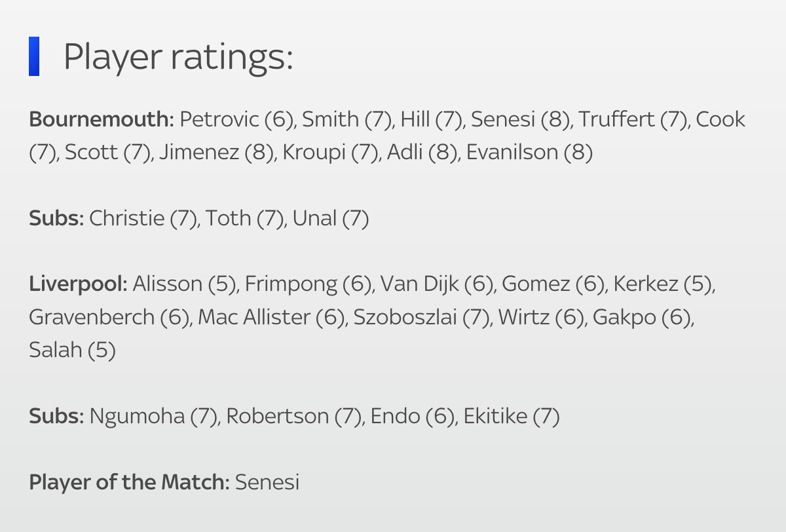Click "Gravenberch (6)" rating text
Viewport: 786px width, 532px height.
coord(109,317)
